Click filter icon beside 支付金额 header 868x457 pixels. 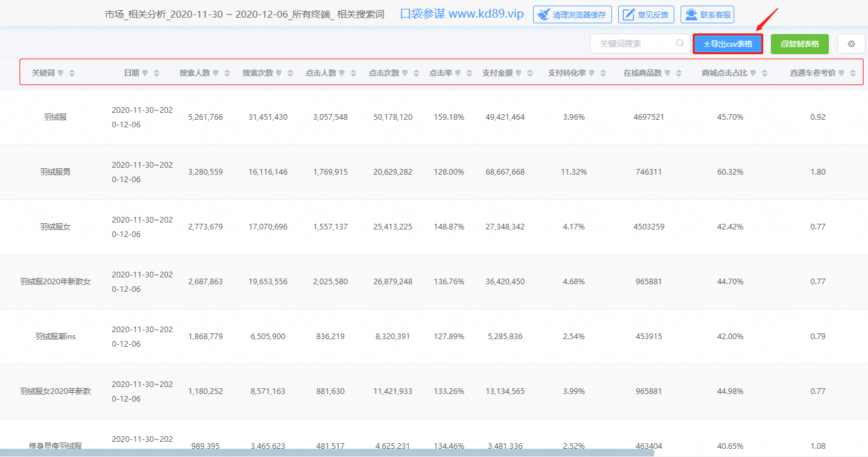[519, 73]
